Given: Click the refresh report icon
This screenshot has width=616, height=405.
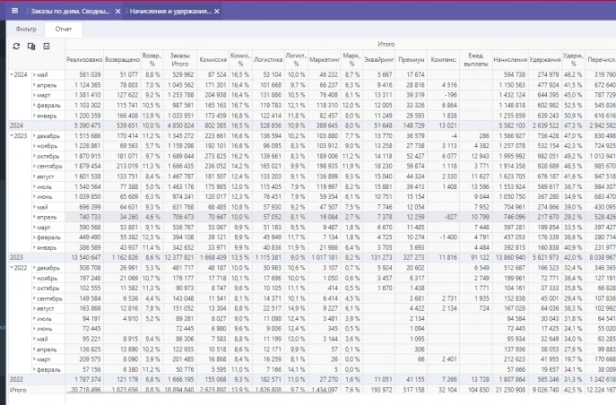Looking at the screenshot, I should (x=16, y=46).
